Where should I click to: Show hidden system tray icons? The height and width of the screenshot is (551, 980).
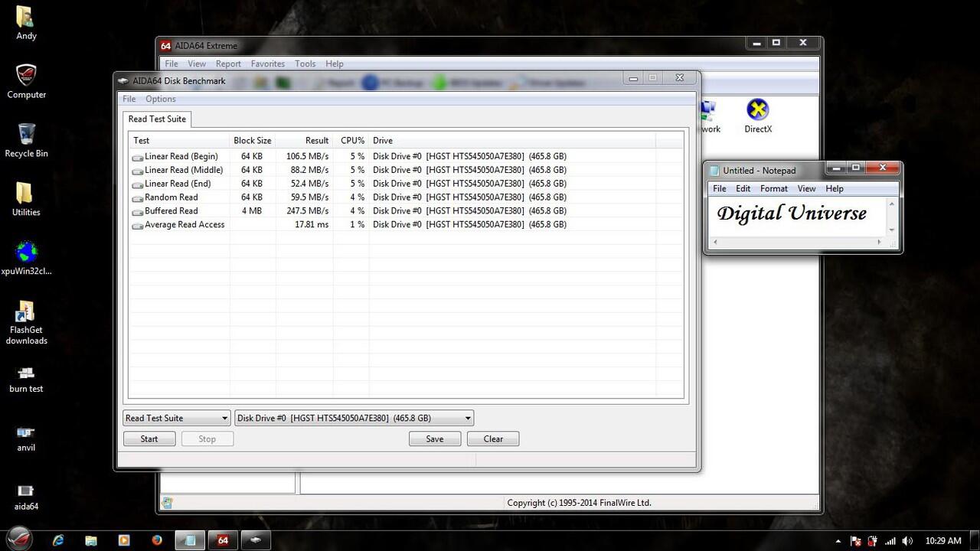point(838,541)
